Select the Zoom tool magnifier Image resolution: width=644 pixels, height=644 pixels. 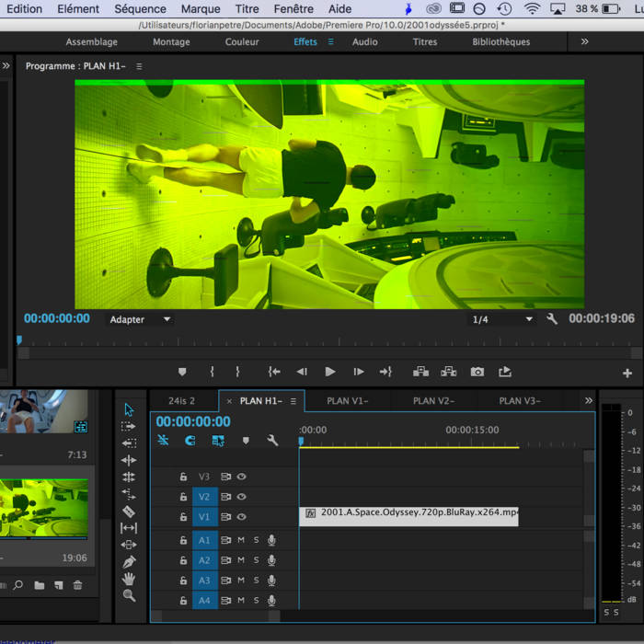click(129, 595)
